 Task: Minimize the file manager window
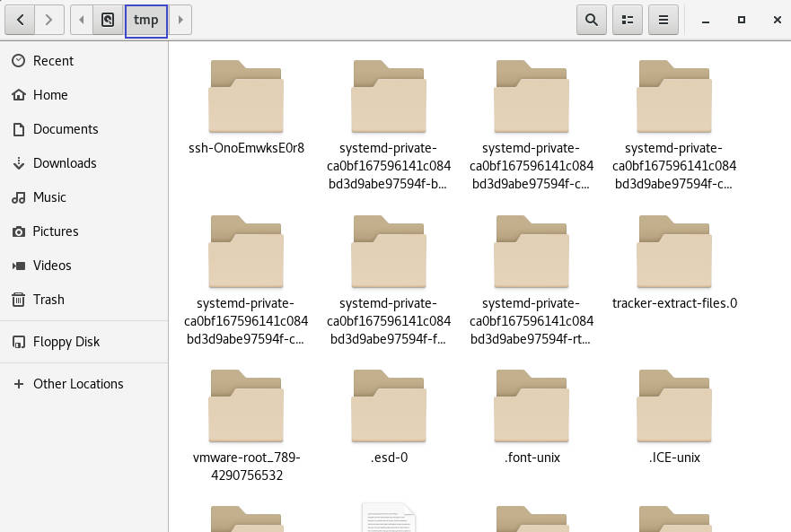(706, 20)
